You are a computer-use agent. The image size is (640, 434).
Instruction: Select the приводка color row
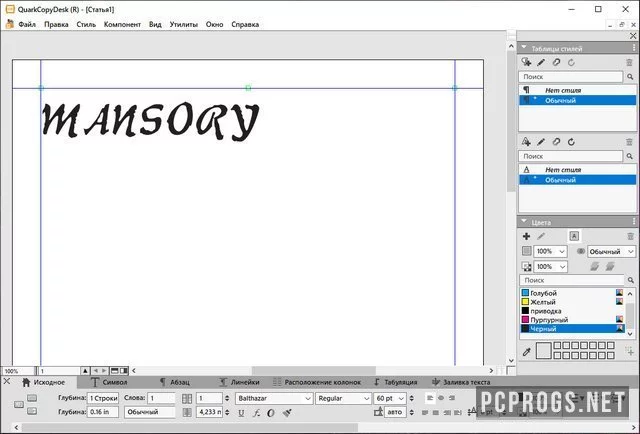[572, 311]
